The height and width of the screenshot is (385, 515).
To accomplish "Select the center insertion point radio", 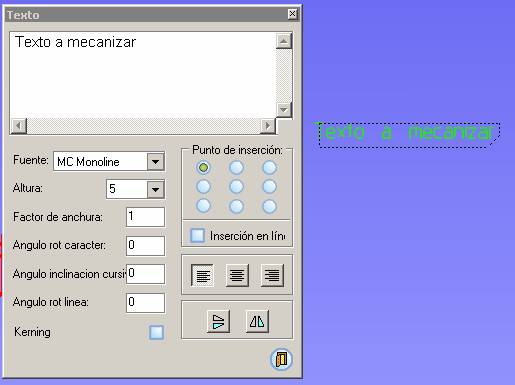I will coord(236,186).
